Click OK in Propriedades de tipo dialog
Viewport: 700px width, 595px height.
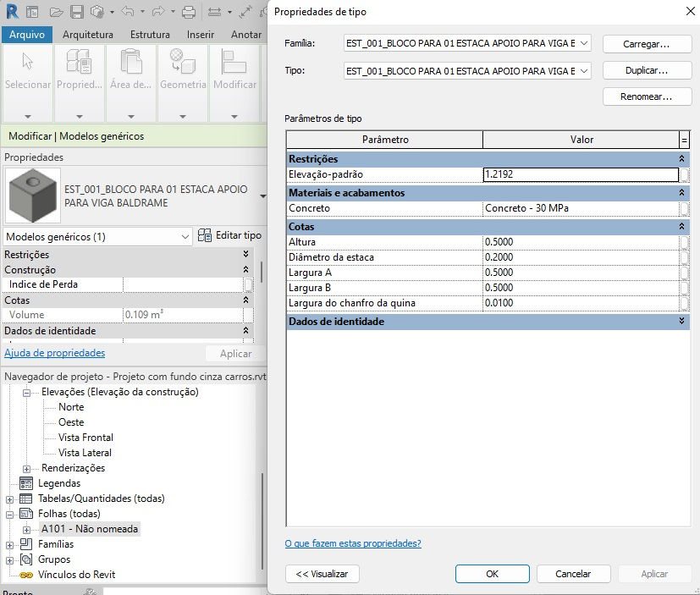(492, 574)
